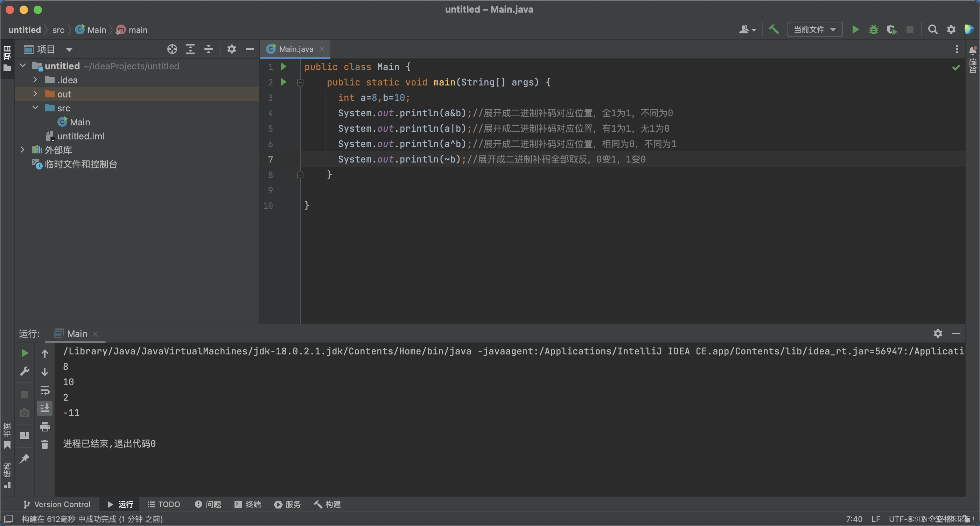Collapse the src folder
Viewport: 980px width, 526px height.
pyautogui.click(x=35, y=108)
